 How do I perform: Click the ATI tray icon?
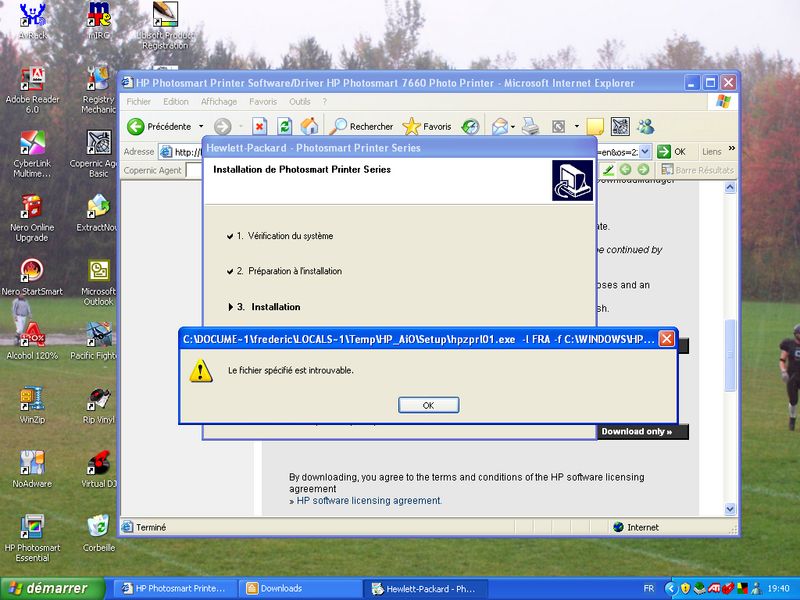click(713, 588)
